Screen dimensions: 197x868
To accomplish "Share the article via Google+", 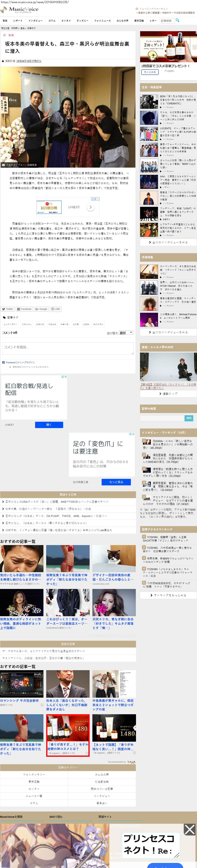I will coord(41,309).
